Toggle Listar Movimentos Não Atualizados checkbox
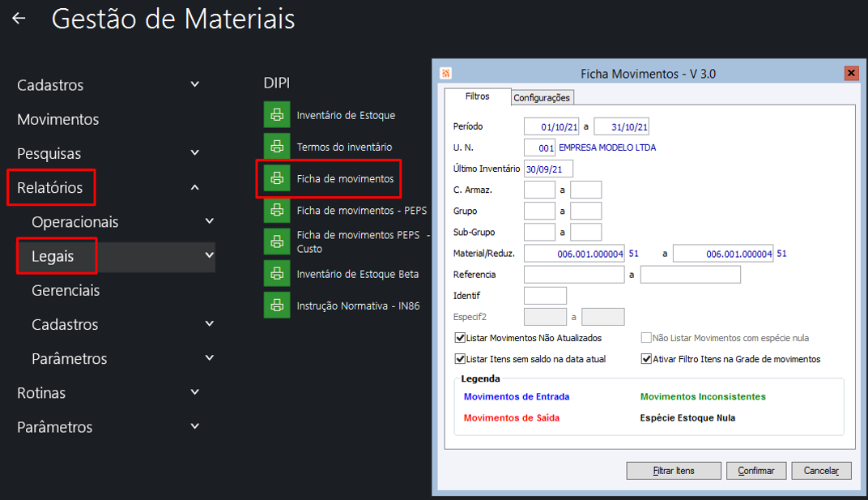Viewport: 868px width, 500px height. (460, 338)
